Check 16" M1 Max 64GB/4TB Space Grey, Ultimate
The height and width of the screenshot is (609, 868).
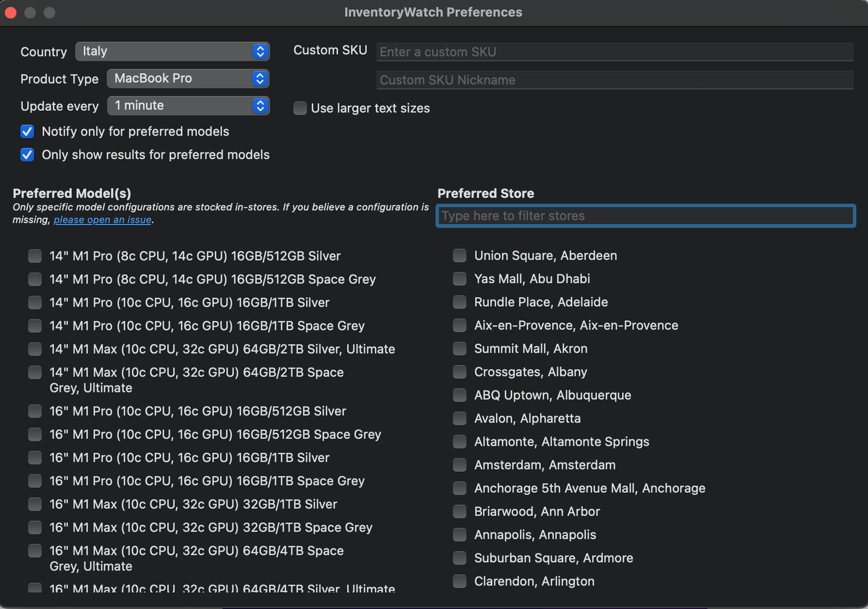35,552
